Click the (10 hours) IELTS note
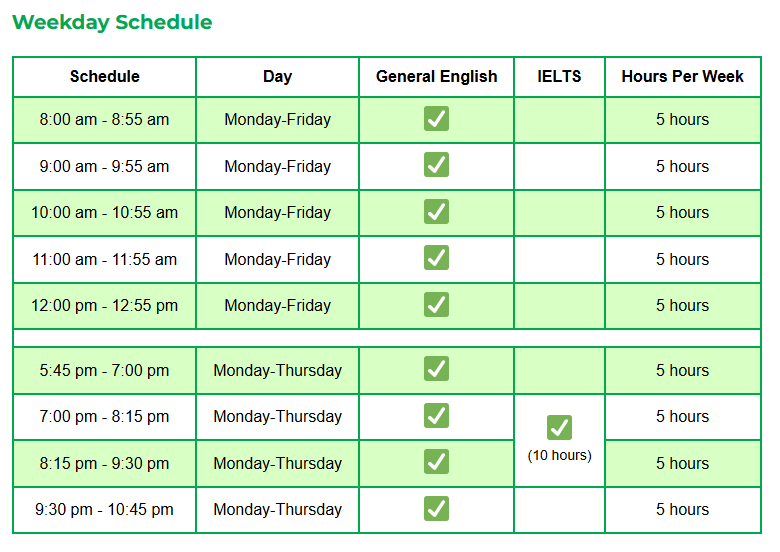Screen dimensions: 780x552 (x=560, y=456)
